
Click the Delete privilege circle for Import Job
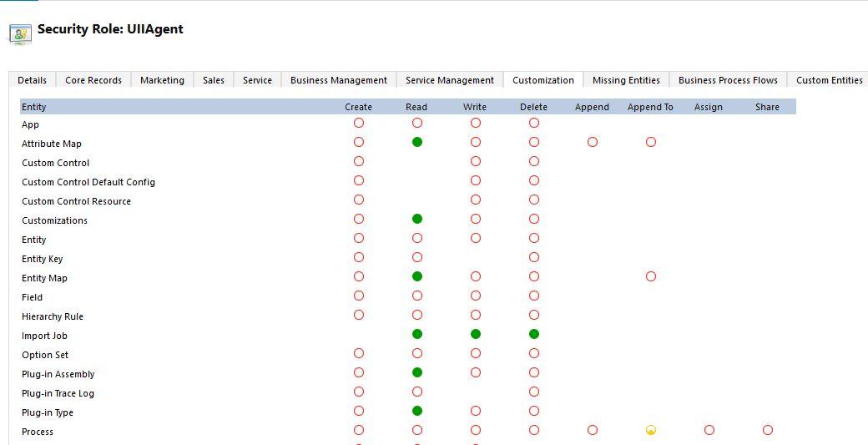pos(534,334)
